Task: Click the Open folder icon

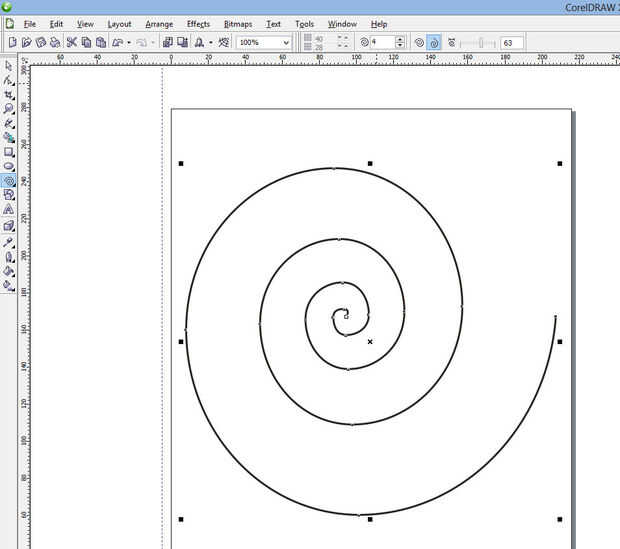Action: [x=27, y=43]
